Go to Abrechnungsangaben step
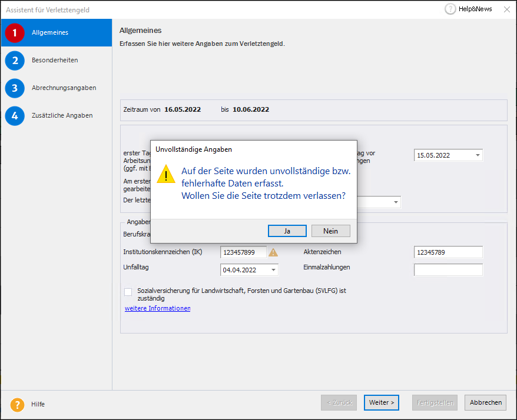Image resolution: width=517 pixels, height=420 pixels. (x=64, y=88)
